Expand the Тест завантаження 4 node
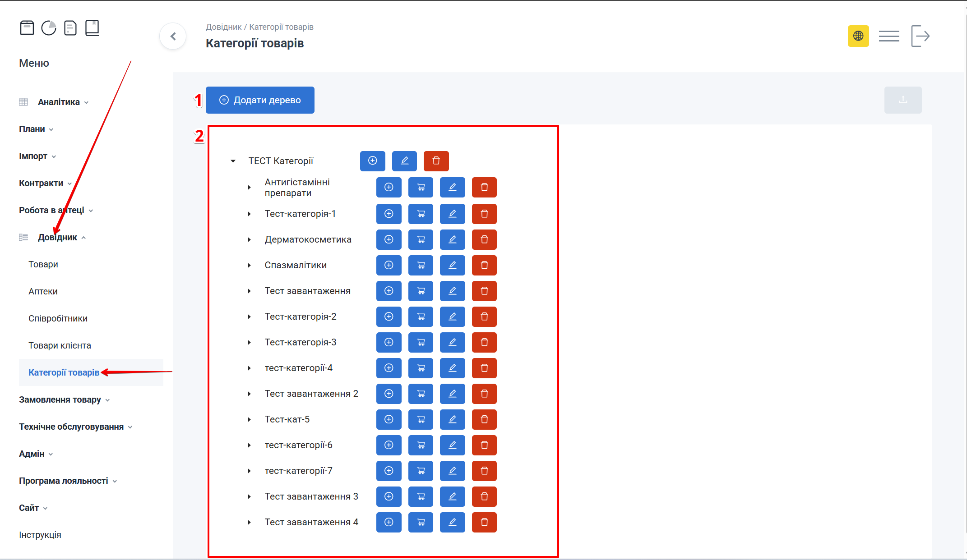 coord(249,522)
